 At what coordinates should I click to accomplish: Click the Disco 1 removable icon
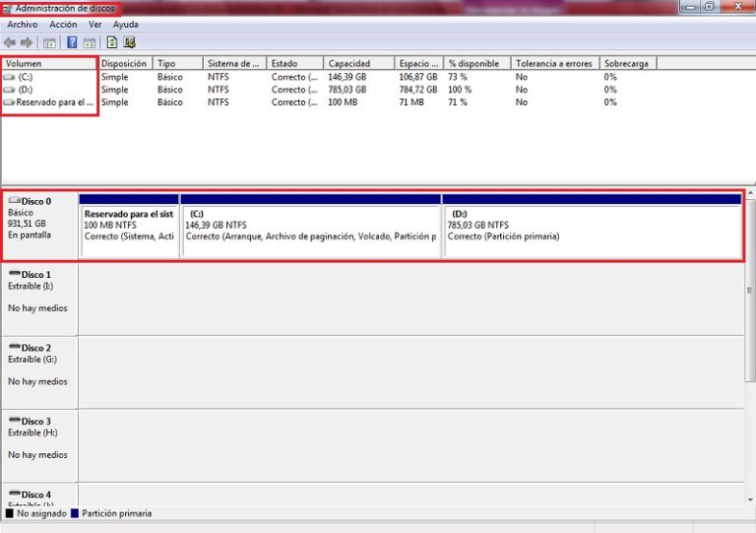point(15,274)
